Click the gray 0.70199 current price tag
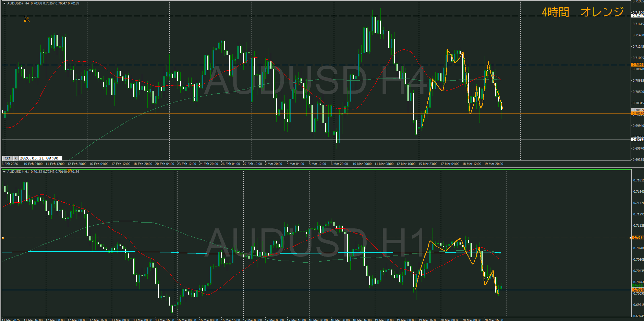 (x=637, y=110)
